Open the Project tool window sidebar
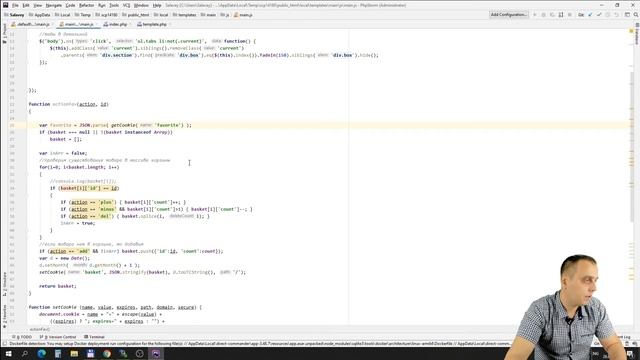The image size is (640, 360). 4,33
